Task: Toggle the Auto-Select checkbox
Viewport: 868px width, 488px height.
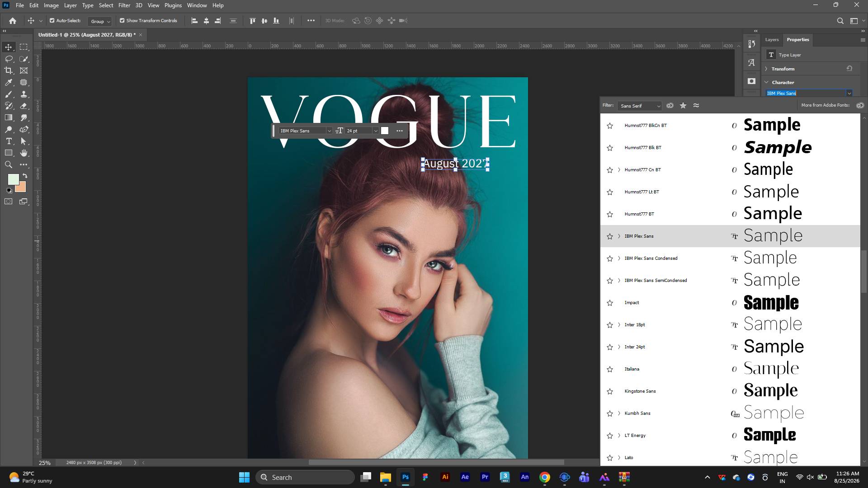Action: pyautogui.click(x=52, y=21)
